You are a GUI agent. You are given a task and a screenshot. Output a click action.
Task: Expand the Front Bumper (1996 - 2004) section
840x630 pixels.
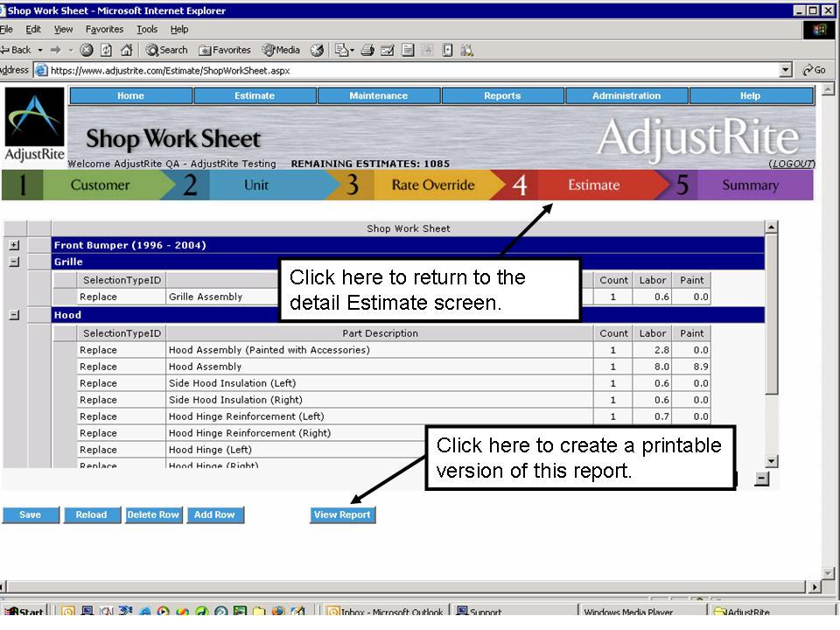click(x=15, y=245)
